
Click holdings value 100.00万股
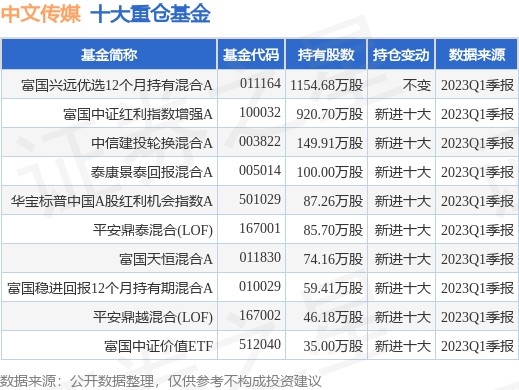(330, 172)
